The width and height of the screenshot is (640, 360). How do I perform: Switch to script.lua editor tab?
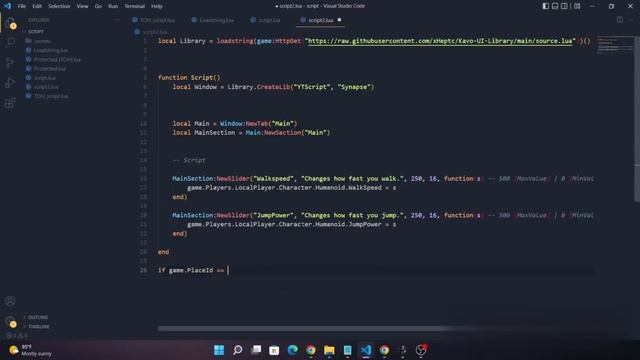point(266,20)
